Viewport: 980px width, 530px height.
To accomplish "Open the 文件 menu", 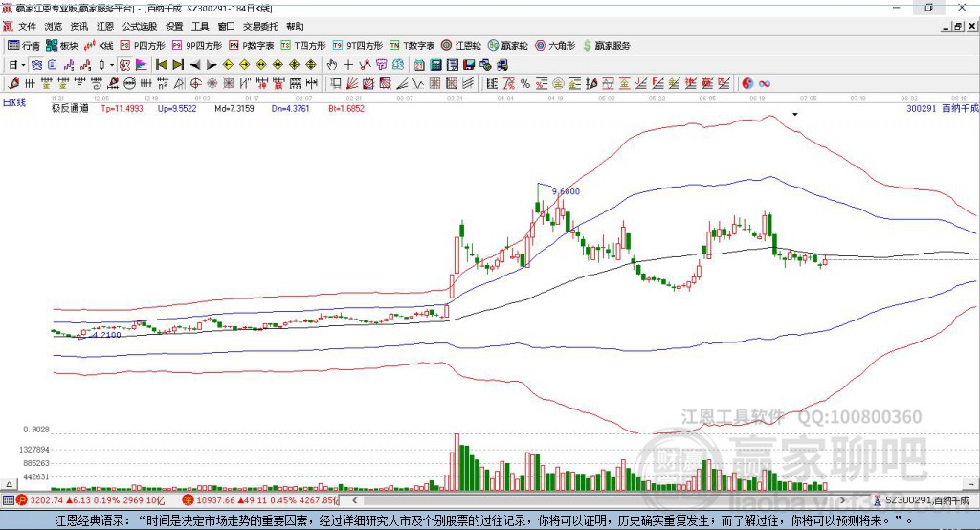I will point(27,26).
